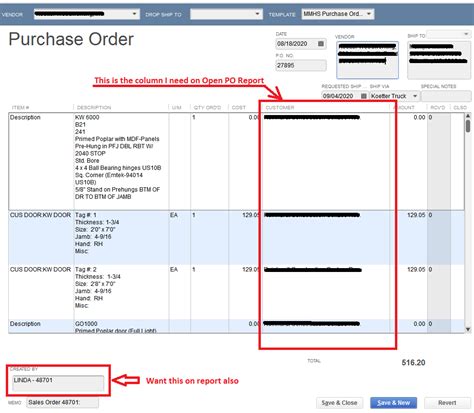Click the item list scrollbar thumb
The width and height of the screenshot is (474, 413).
468,126
